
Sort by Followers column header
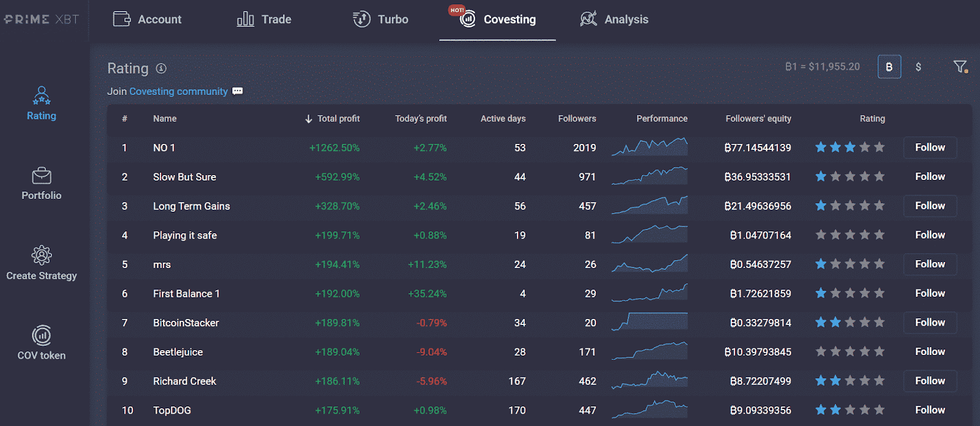click(x=577, y=119)
